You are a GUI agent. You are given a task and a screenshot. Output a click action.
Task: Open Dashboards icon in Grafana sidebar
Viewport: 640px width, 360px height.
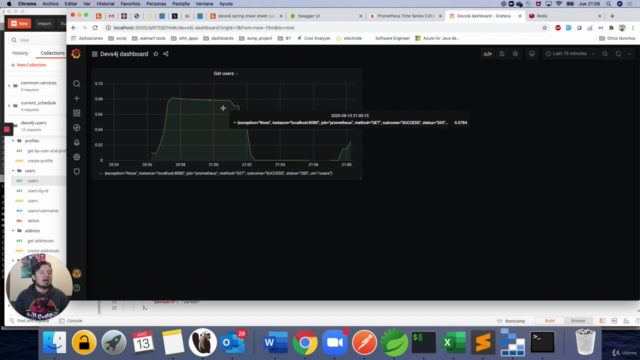76,113
